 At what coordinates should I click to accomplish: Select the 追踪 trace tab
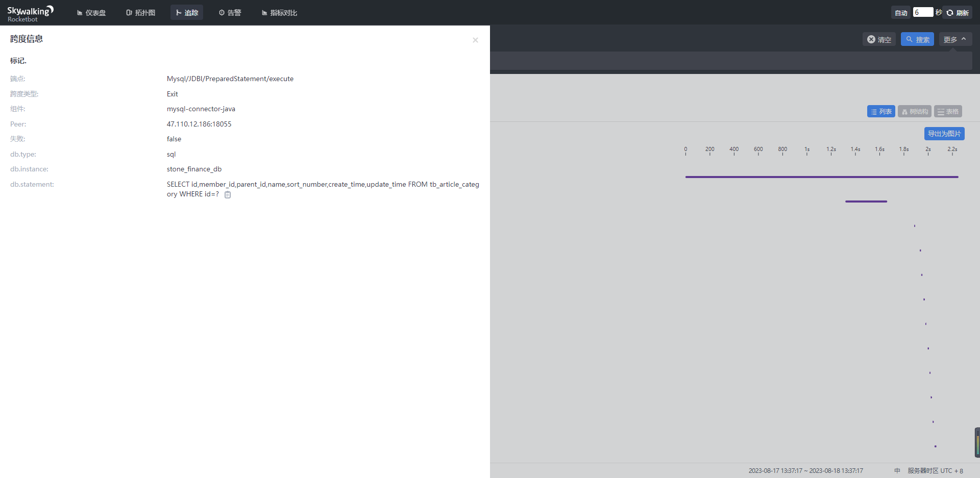187,13
